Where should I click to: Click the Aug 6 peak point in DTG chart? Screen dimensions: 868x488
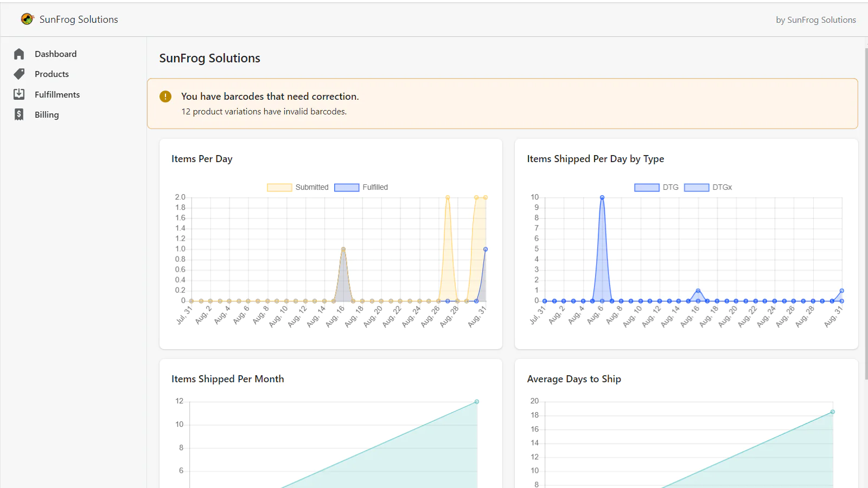pos(602,197)
